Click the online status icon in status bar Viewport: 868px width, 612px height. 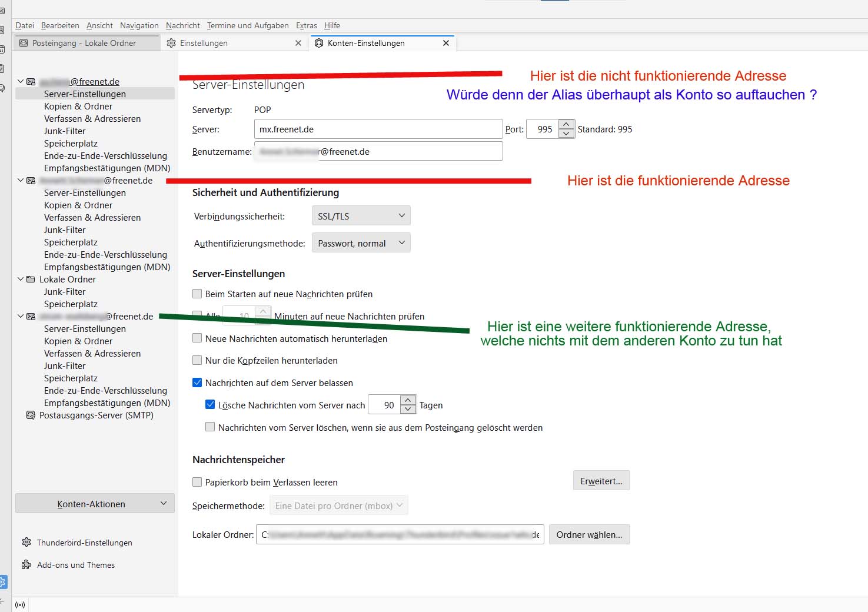[x=20, y=605]
